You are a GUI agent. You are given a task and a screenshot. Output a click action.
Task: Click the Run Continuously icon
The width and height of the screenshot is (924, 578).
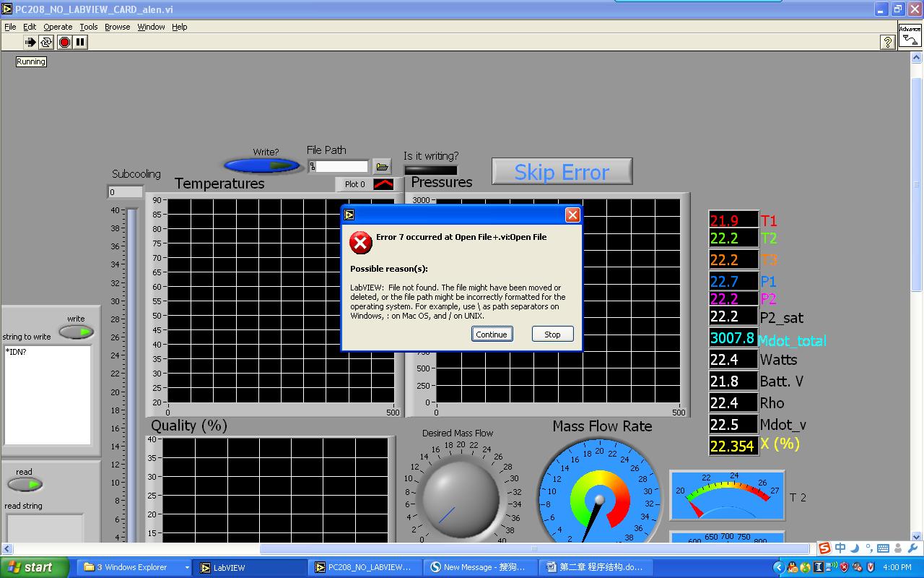47,43
